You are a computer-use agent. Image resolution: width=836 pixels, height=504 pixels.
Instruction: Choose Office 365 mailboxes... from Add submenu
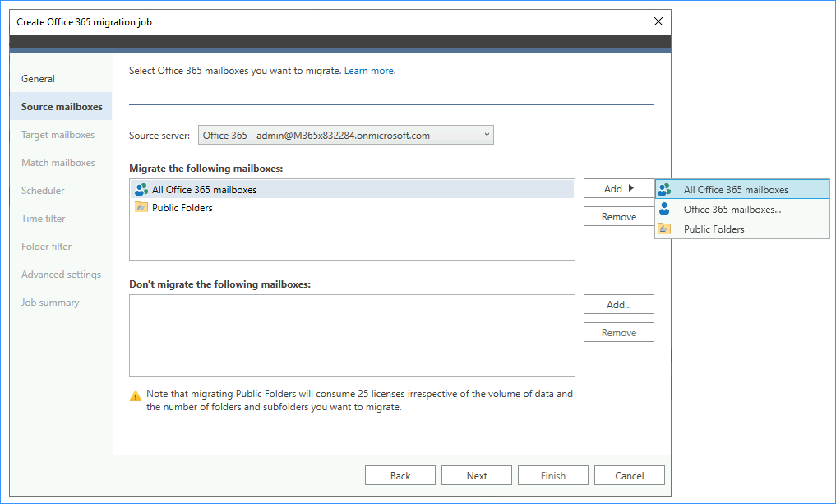(742, 209)
